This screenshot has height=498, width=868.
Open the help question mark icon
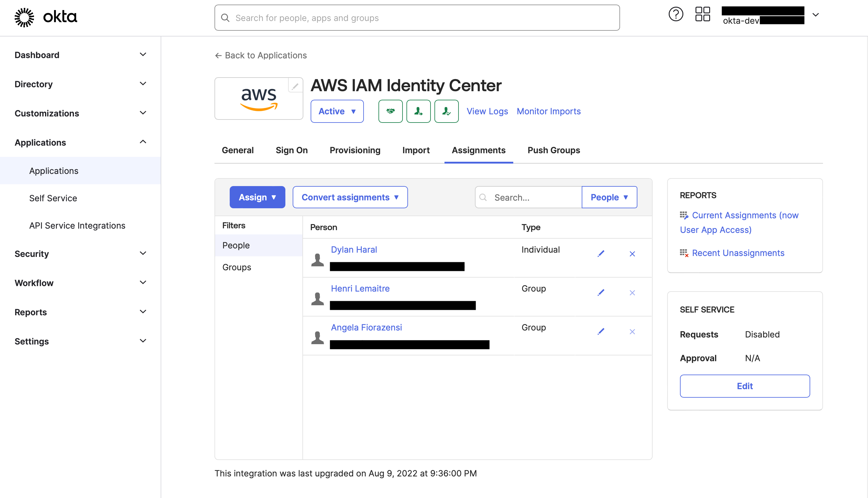[676, 14]
